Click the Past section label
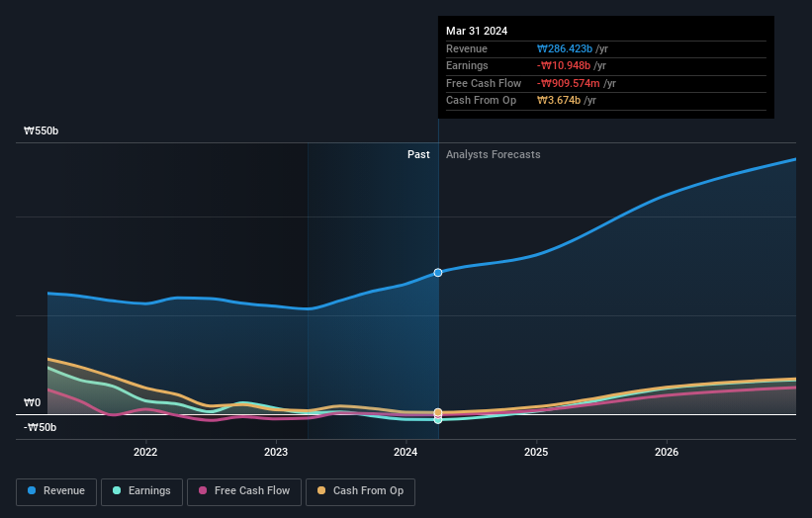Viewport: 812px width, 518px height. point(418,154)
